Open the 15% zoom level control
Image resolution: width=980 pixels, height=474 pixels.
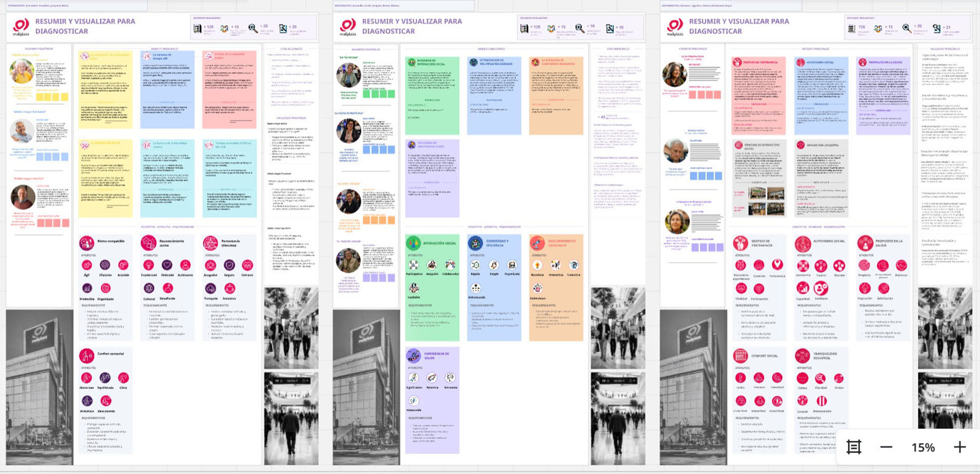pyautogui.click(x=923, y=447)
